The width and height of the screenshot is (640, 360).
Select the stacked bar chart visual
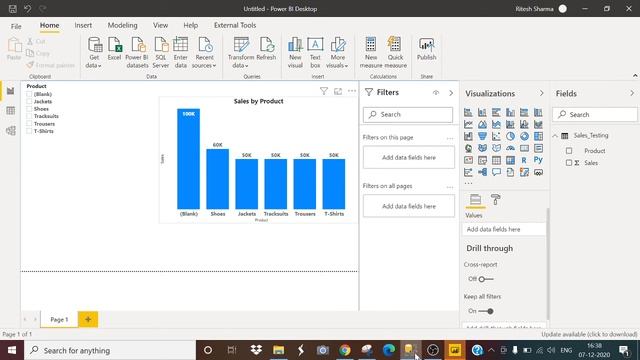[468, 112]
